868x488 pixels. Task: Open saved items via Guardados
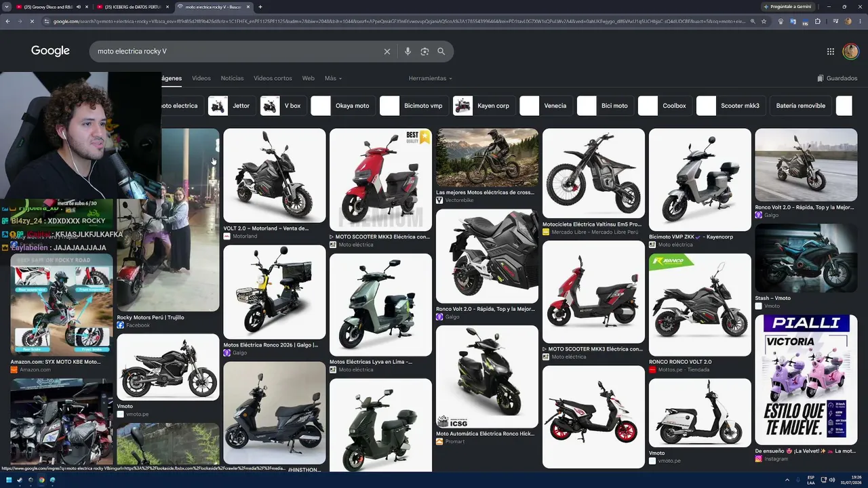[837, 78]
